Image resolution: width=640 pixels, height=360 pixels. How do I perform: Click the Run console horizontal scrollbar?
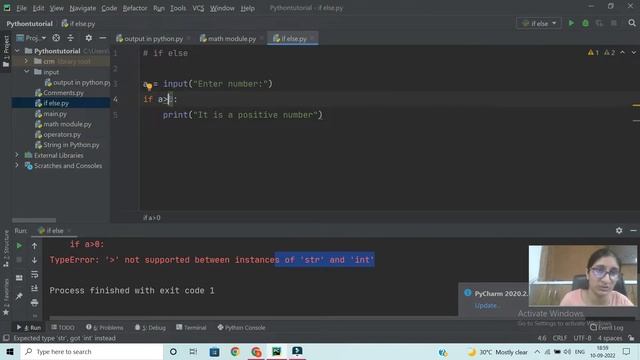pos(253,318)
